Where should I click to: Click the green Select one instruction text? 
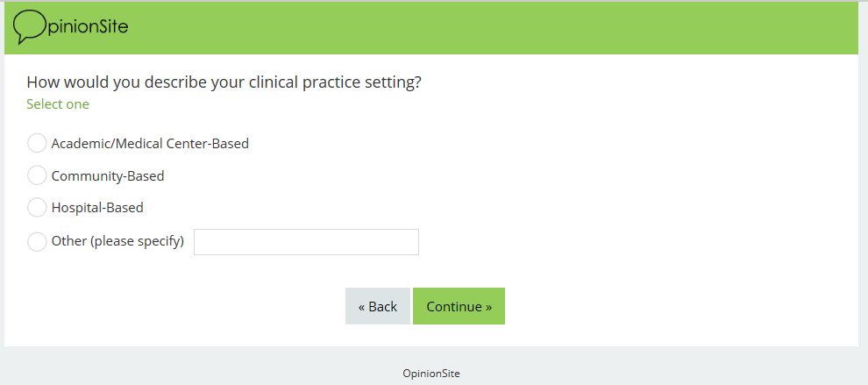tap(58, 104)
